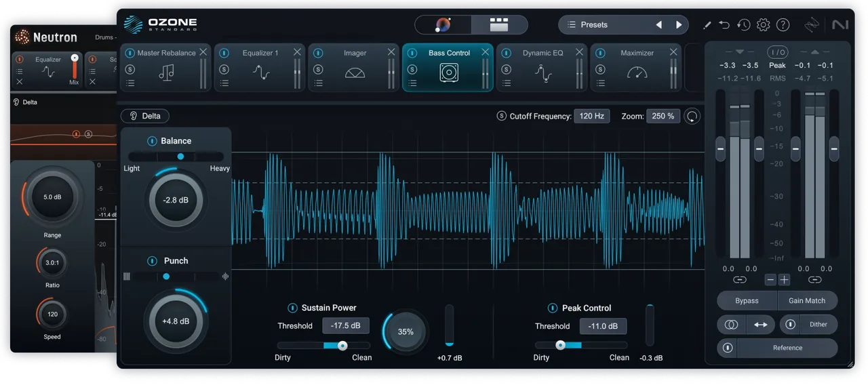Disable the Punch section power toggle
Screen dimensions: 868x385
[152, 261]
